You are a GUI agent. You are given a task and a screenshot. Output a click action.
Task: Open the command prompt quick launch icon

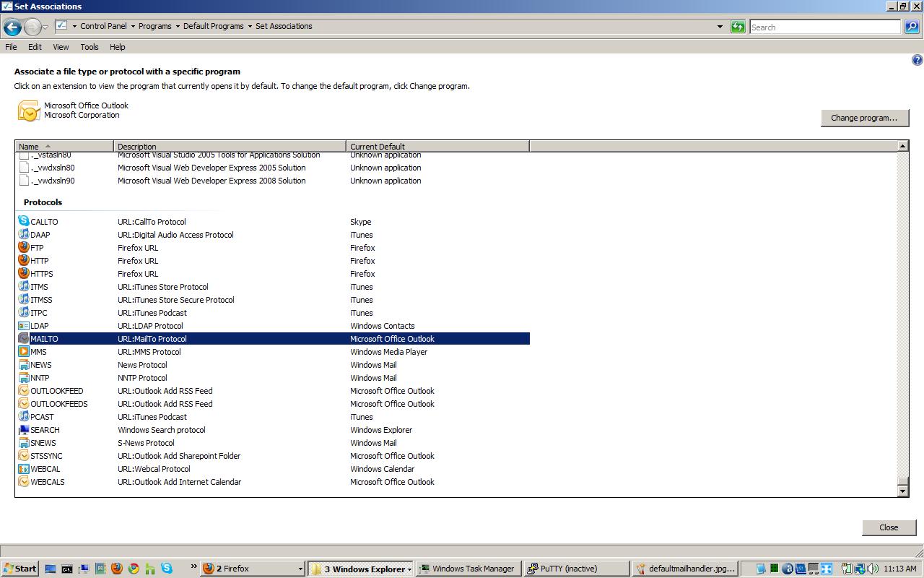point(67,569)
